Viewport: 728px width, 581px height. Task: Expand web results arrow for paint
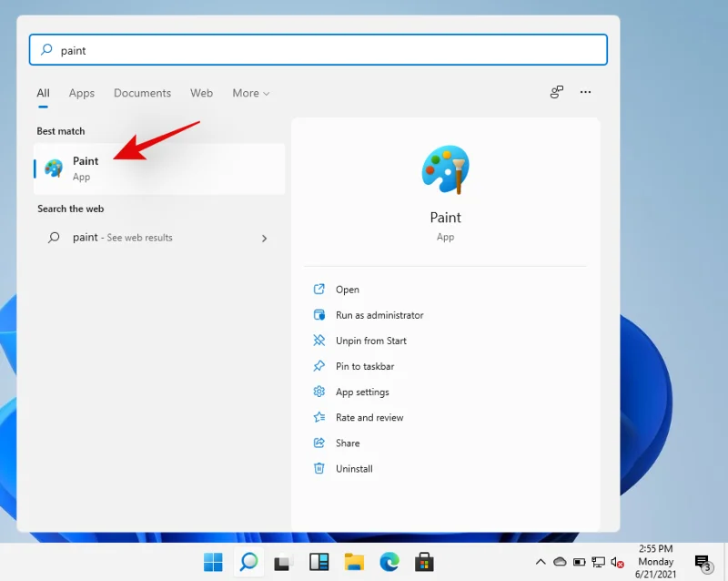[x=265, y=238]
